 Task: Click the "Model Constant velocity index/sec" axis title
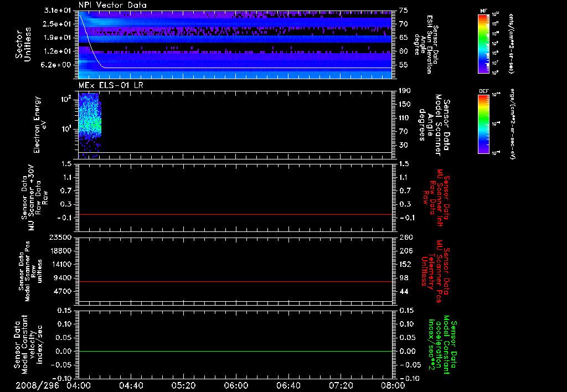(x=28, y=344)
